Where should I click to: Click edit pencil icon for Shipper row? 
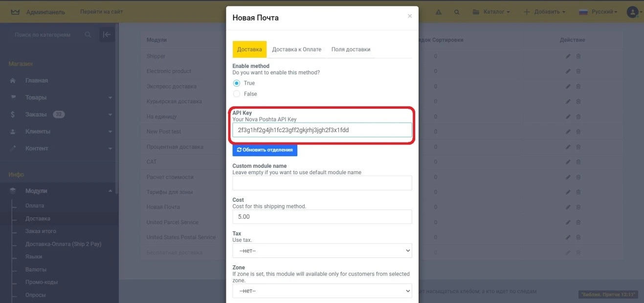pyautogui.click(x=568, y=56)
